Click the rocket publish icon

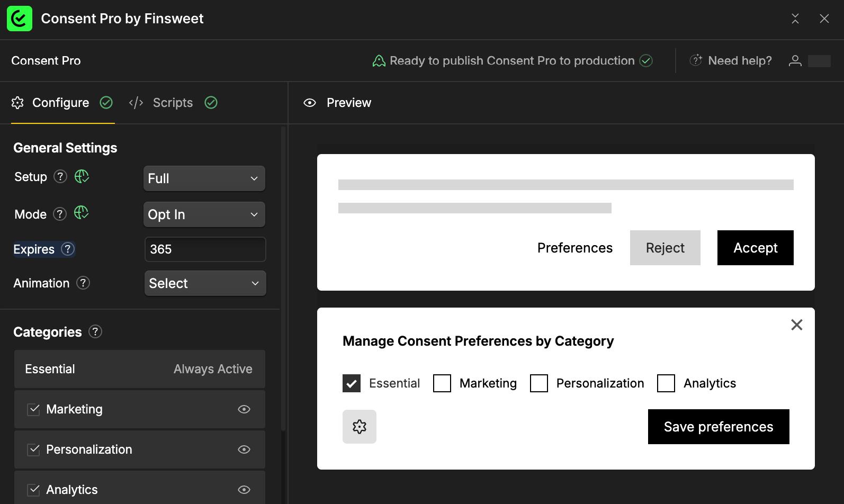tap(379, 61)
